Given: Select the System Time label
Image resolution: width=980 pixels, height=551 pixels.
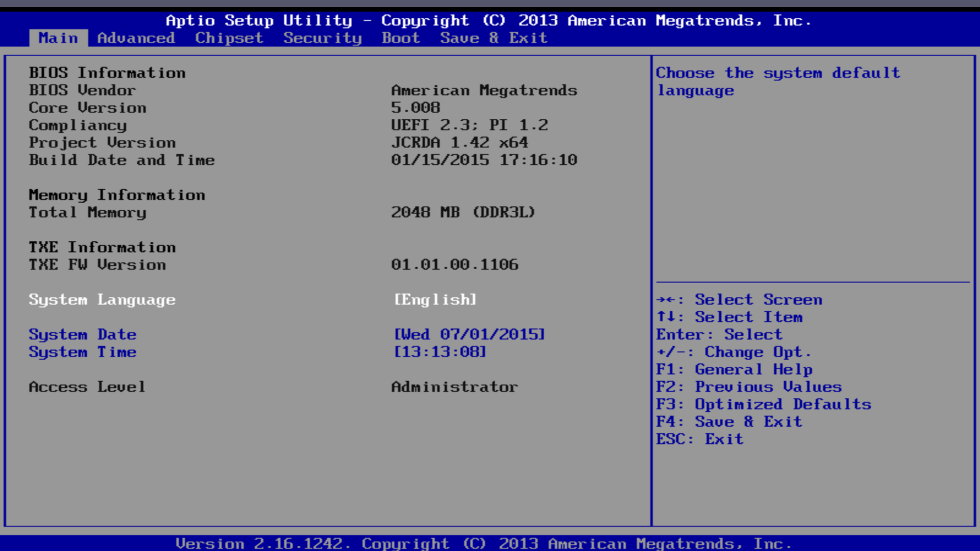Looking at the screenshot, I should pos(83,352).
